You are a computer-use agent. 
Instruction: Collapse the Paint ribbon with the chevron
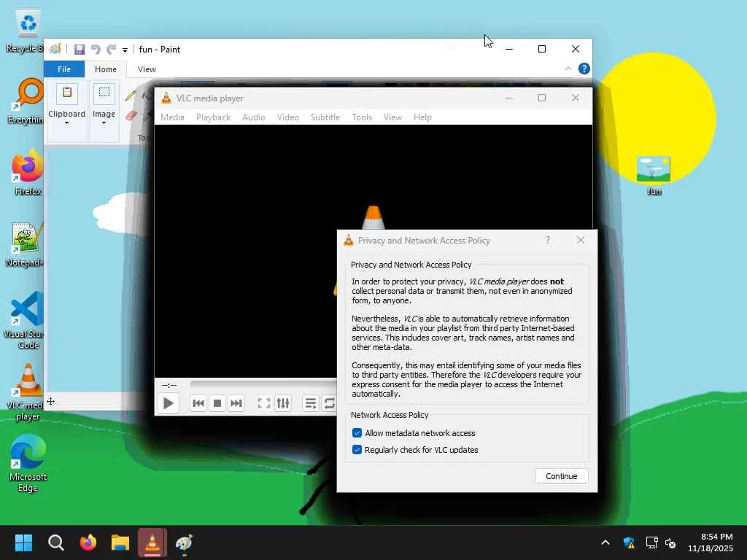[x=568, y=69]
